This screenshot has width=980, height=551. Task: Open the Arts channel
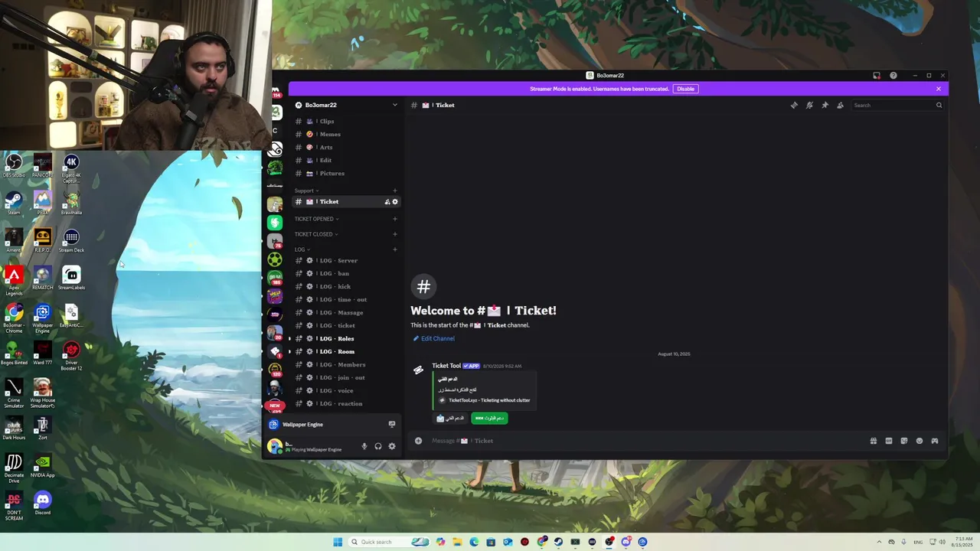pyautogui.click(x=345, y=147)
